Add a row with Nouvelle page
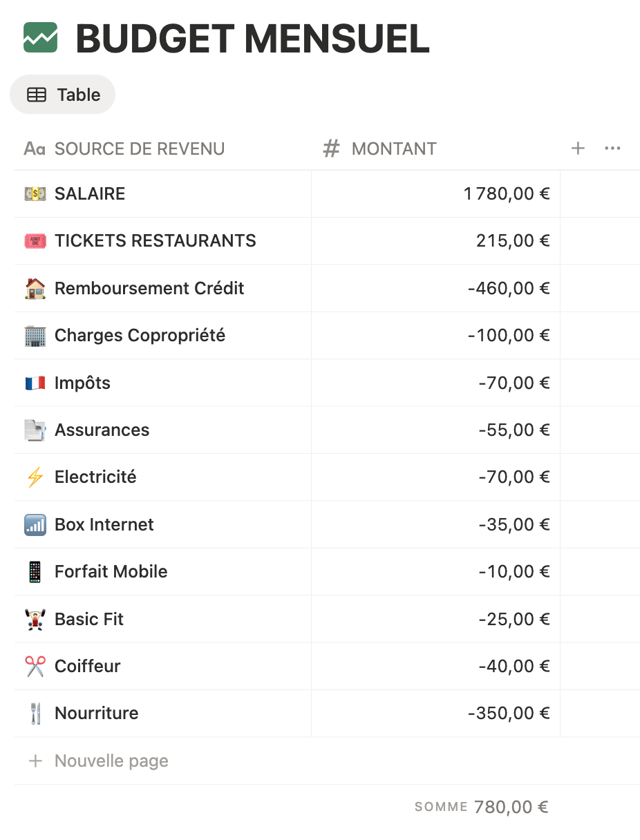 [111, 761]
